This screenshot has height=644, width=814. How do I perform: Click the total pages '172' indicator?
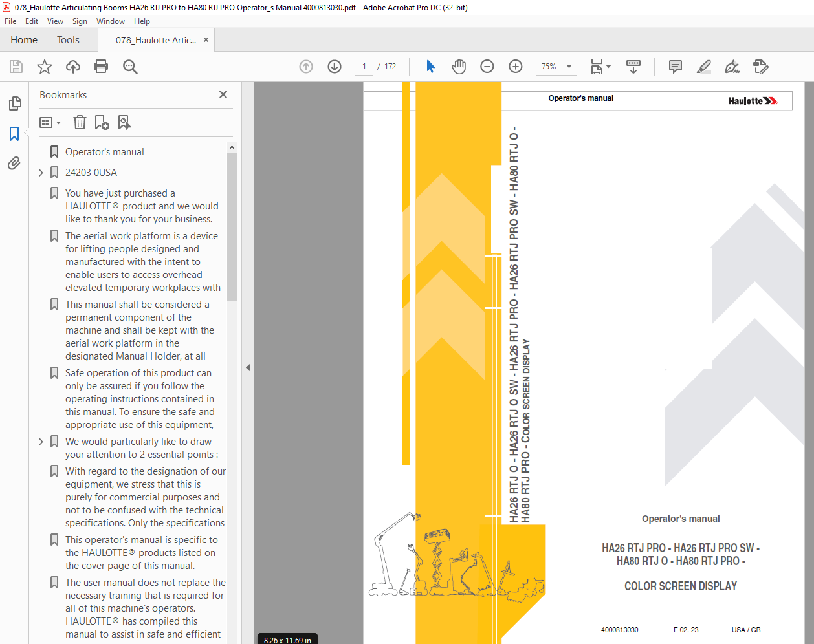coord(390,67)
